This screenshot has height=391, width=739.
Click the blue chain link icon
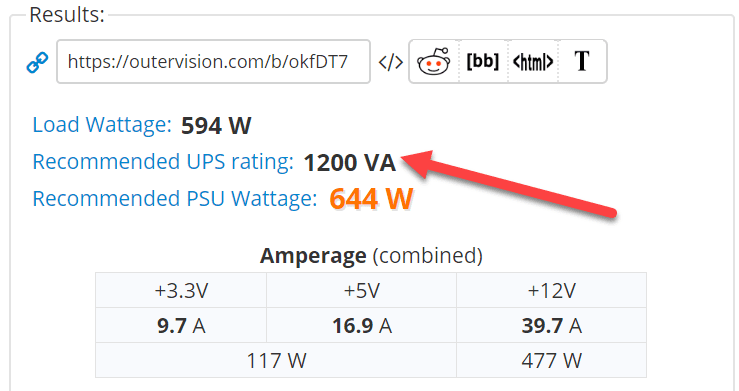pos(37,62)
